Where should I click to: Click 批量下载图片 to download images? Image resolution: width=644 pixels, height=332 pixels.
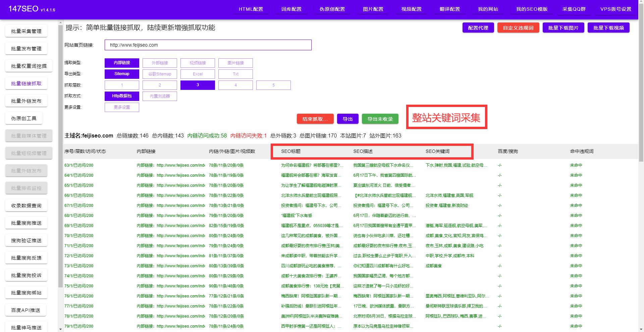pyautogui.click(x=563, y=28)
